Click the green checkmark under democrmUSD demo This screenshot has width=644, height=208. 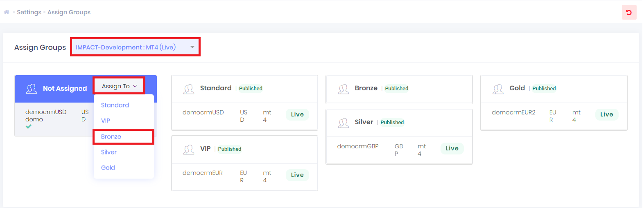[x=29, y=127]
